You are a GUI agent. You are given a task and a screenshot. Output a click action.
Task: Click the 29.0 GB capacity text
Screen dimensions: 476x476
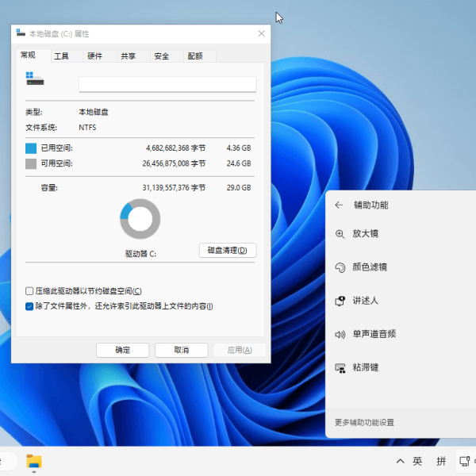pyautogui.click(x=239, y=188)
